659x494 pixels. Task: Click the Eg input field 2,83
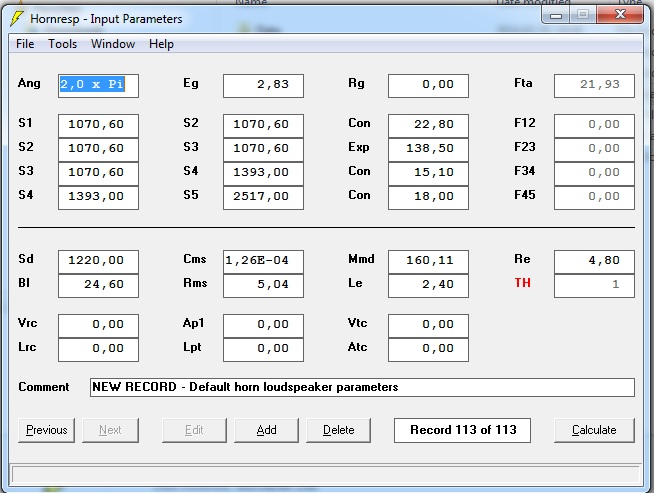(264, 86)
